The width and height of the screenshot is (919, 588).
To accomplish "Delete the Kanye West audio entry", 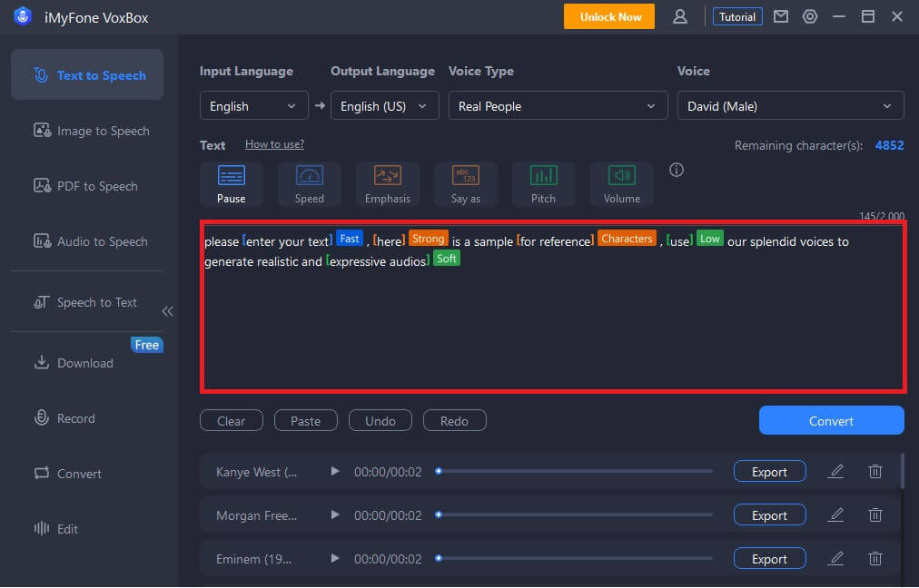I will pyautogui.click(x=875, y=472).
